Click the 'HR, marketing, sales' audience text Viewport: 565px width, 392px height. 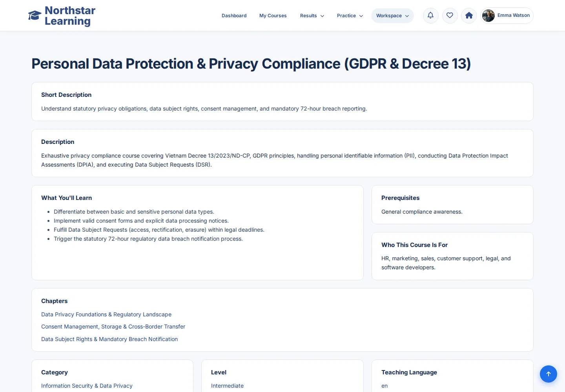[446, 263]
